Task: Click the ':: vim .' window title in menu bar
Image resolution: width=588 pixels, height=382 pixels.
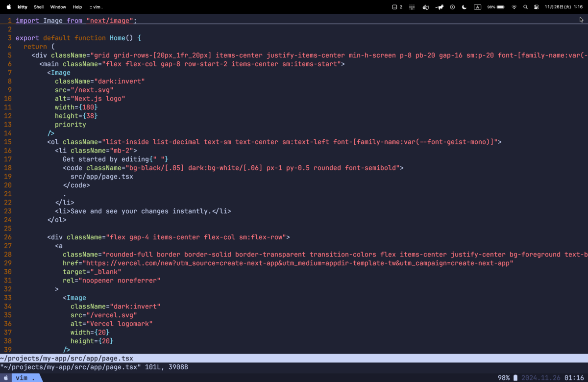Action: 96,7
